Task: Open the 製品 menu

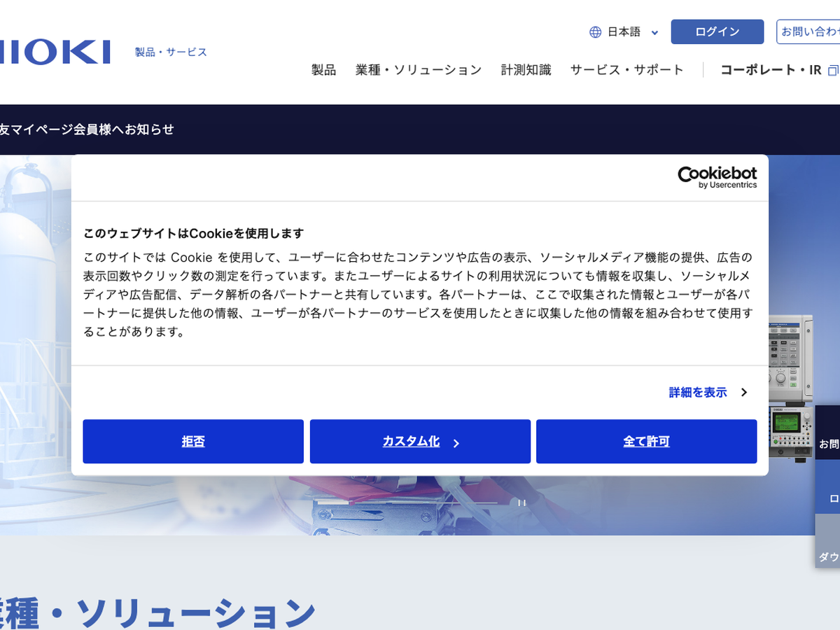Action: 323,70
